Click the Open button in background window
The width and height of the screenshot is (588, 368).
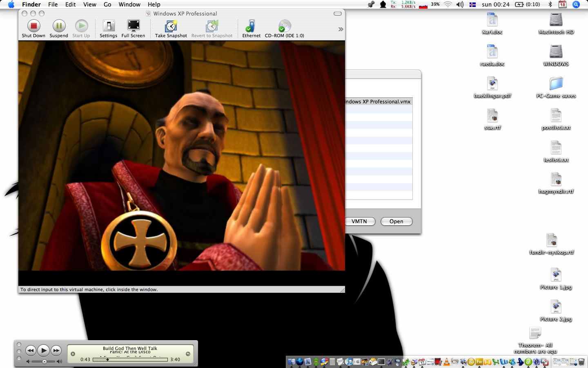coord(396,221)
